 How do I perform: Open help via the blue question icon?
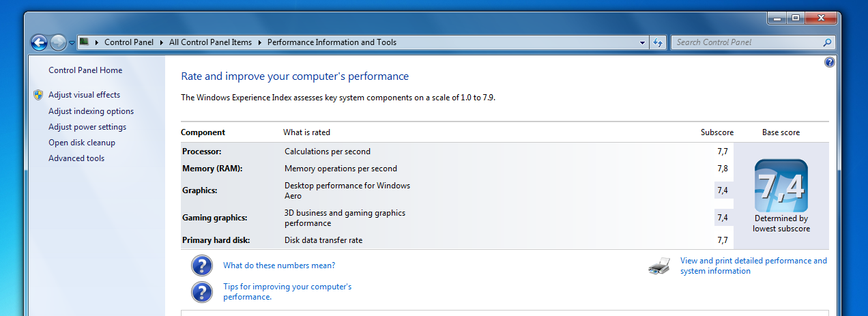click(x=830, y=62)
